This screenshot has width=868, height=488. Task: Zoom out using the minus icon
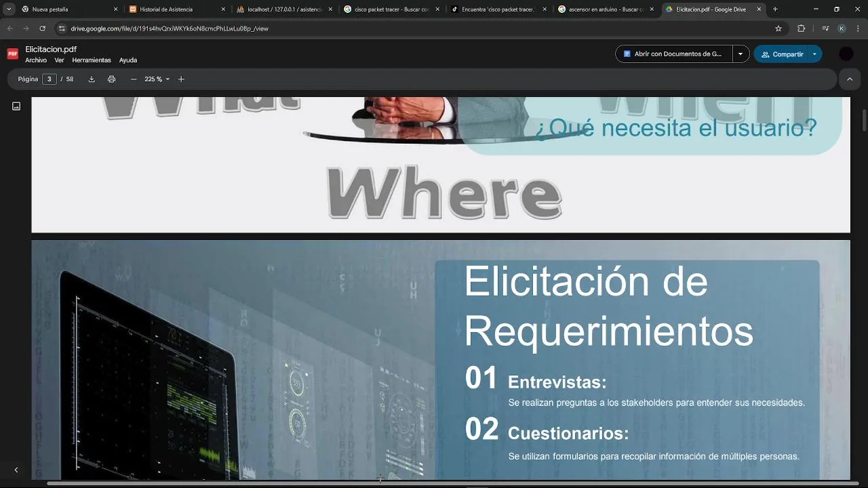[x=134, y=79]
